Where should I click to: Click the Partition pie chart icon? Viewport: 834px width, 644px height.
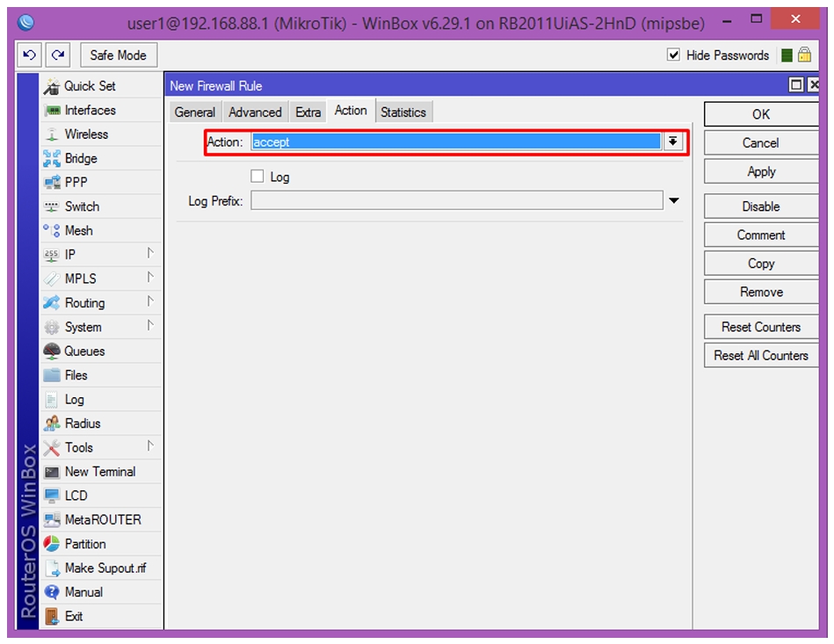pos(52,544)
